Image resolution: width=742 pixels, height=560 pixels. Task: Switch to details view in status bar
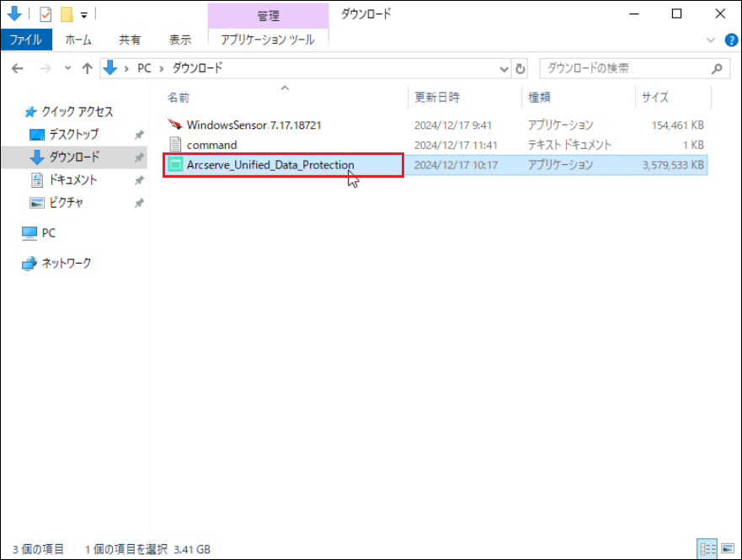click(707, 549)
